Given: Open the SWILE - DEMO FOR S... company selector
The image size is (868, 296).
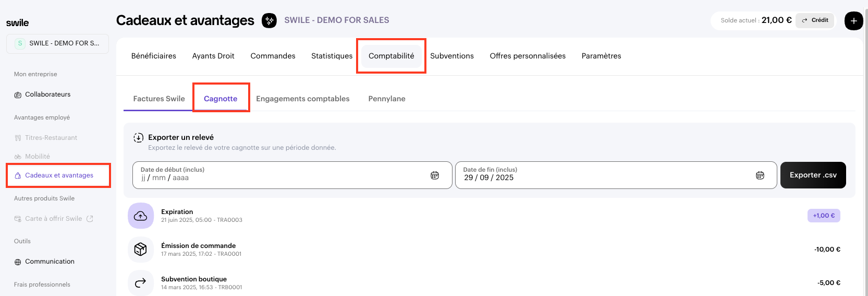Looking at the screenshot, I should (57, 43).
